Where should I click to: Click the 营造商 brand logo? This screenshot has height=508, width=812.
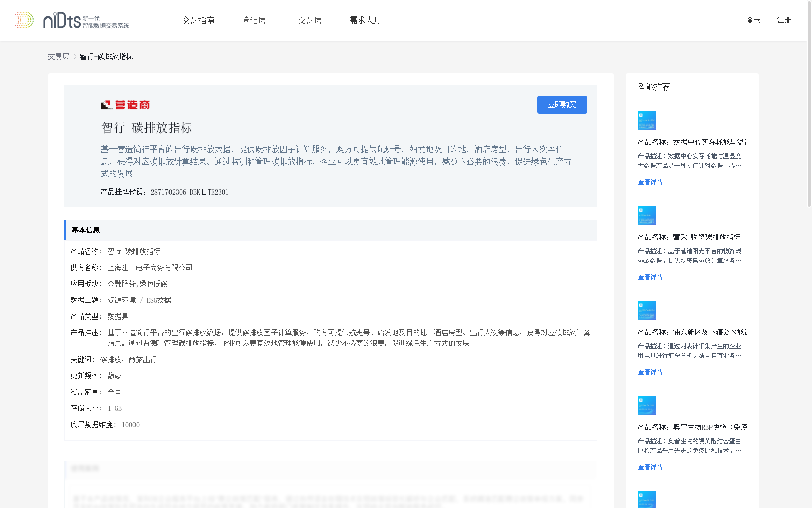coord(125,105)
